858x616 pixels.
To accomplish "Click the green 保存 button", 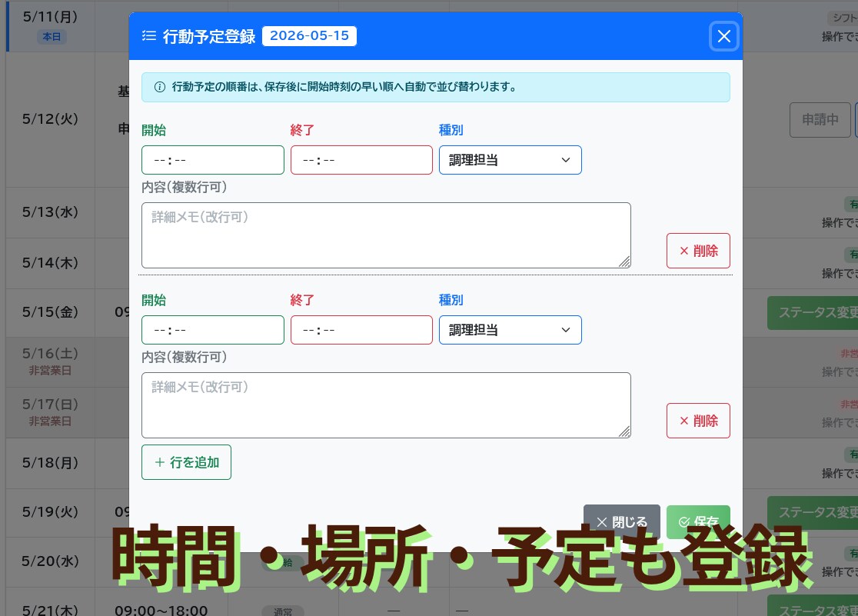I will click(698, 522).
